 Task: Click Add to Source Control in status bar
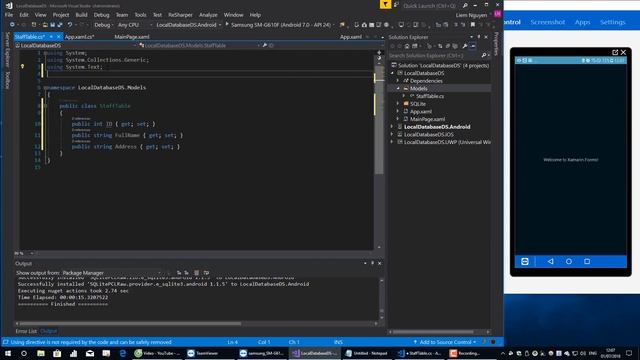[445, 342]
